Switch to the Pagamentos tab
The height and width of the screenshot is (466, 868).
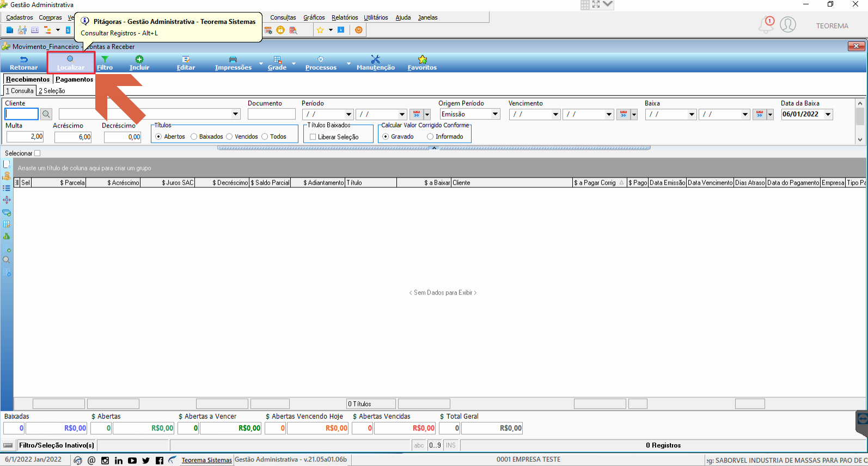pos(75,79)
